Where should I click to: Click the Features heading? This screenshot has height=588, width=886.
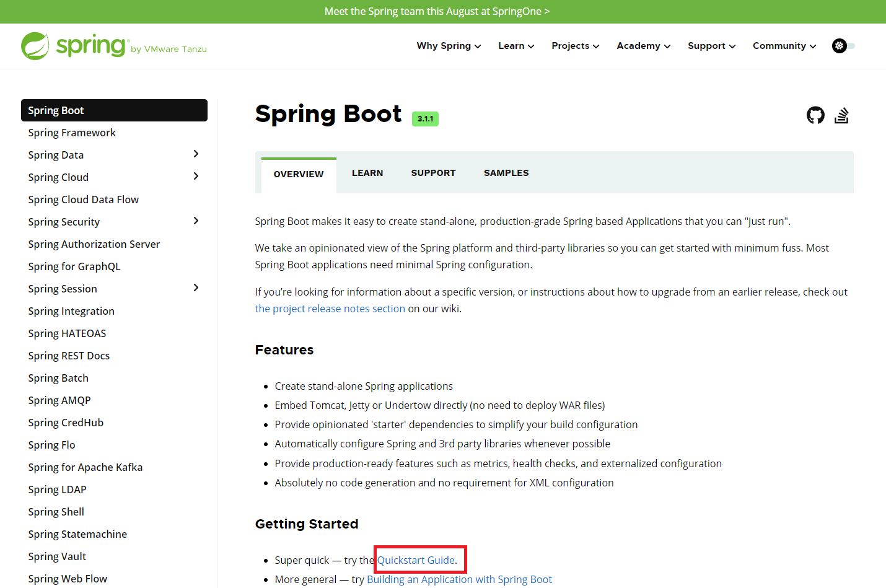[284, 350]
